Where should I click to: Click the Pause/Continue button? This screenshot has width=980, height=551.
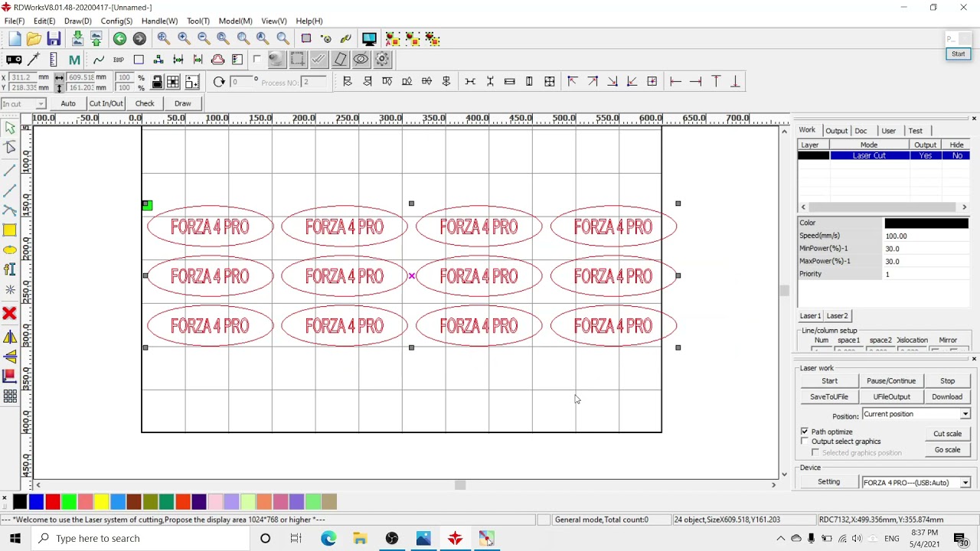coord(891,380)
